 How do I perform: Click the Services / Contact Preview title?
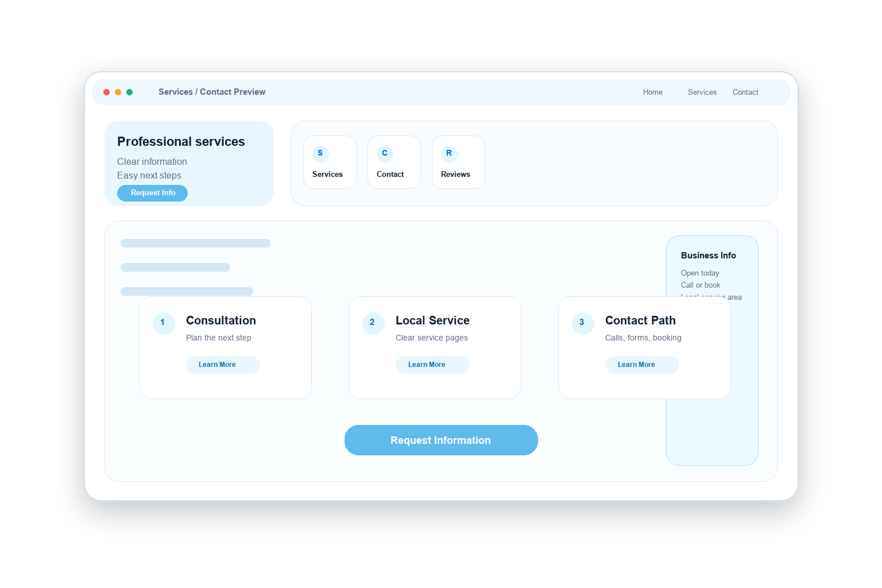click(x=212, y=92)
